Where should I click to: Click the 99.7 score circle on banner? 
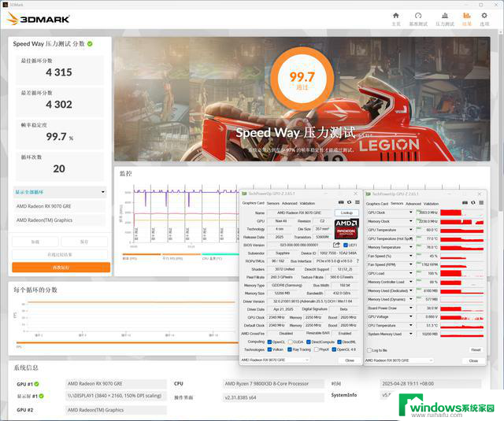click(302, 77)
